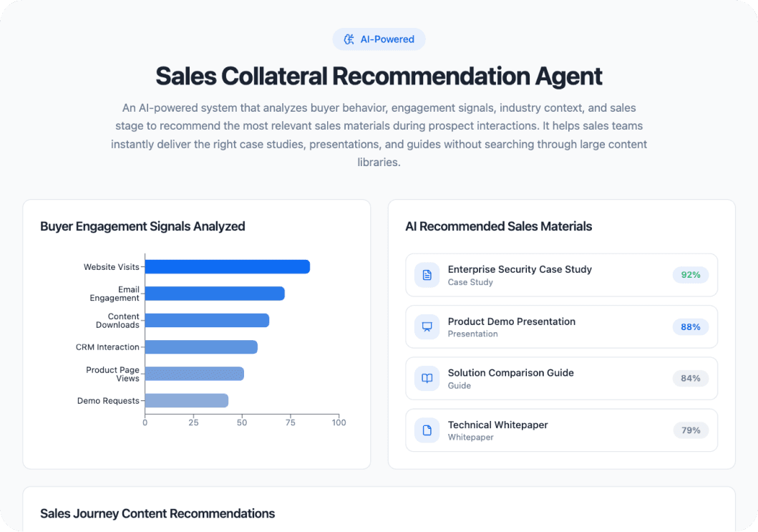Select the Technical Whitepaper recommendation
Viewport: 758px width, 532px height.
click(x=561, y=430)
